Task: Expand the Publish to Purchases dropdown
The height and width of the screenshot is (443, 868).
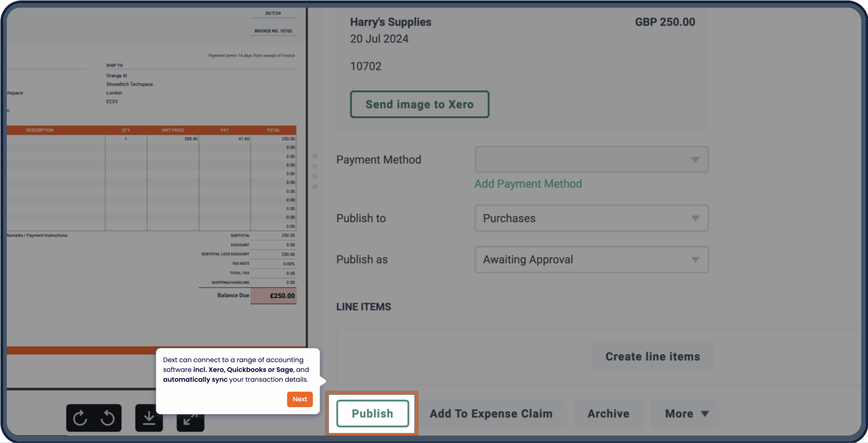Action: point(591,218)
